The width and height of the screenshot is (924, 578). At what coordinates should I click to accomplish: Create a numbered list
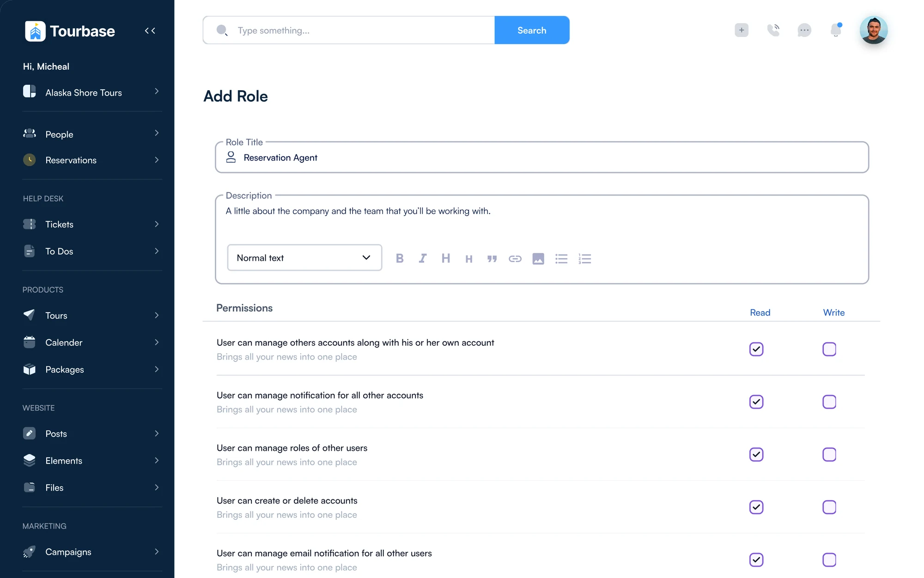pos(584,258)
